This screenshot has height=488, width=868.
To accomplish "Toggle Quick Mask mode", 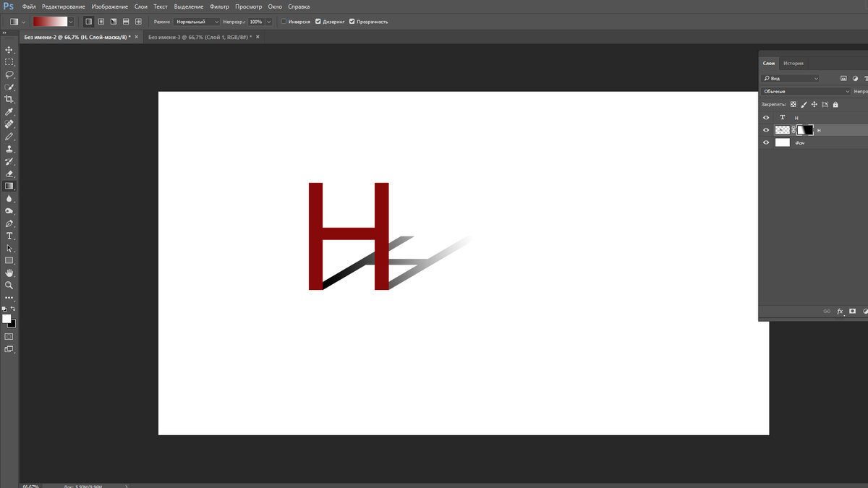I will point(9,336).
